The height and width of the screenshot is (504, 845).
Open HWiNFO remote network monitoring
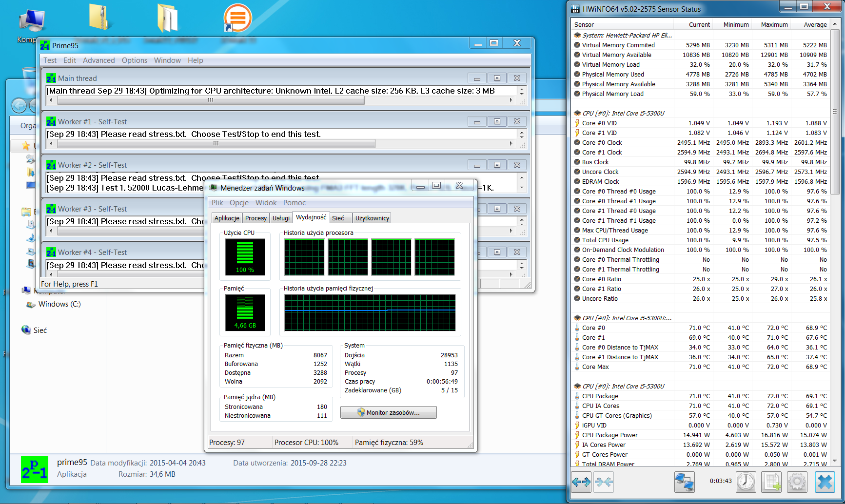pyautogui.click(x=684, y=482)
